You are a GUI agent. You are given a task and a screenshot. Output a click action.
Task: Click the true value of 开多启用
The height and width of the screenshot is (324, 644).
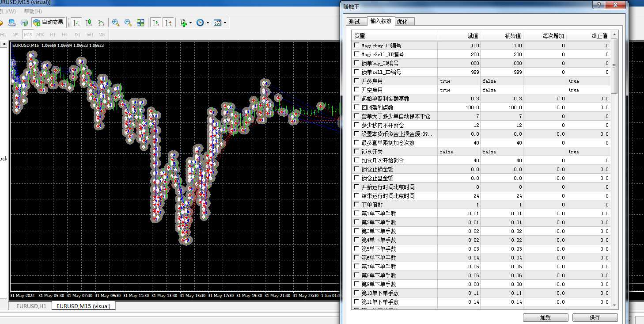pos(445,81)
